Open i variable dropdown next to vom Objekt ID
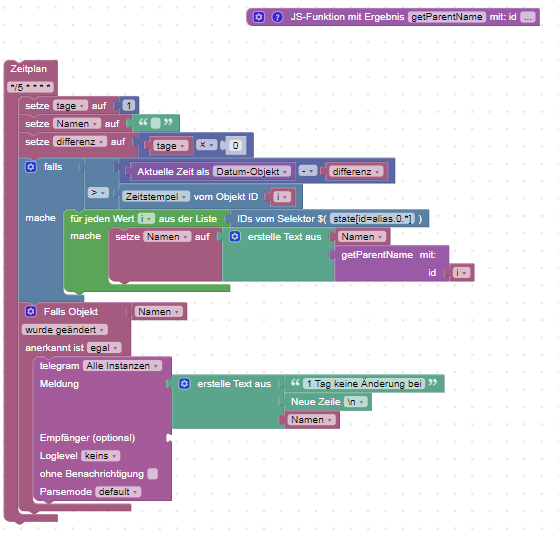This screenshot has height=533, width=559. [282, 197]
